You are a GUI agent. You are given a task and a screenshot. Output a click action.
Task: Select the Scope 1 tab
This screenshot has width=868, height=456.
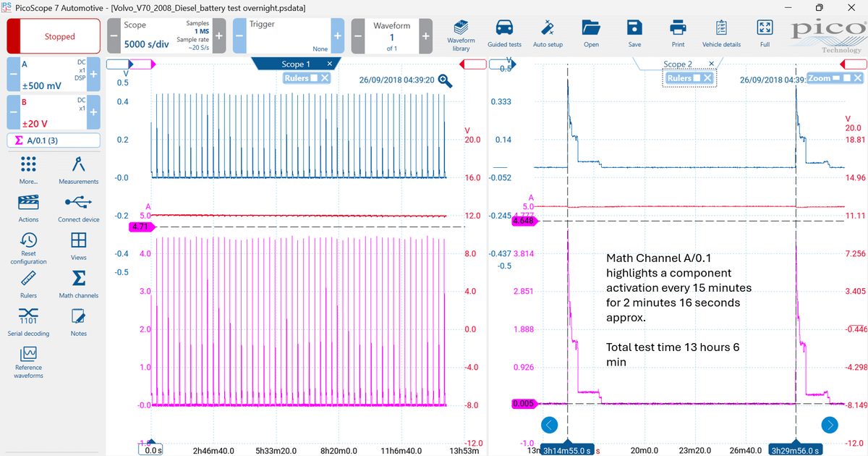[x=295, y=64]
